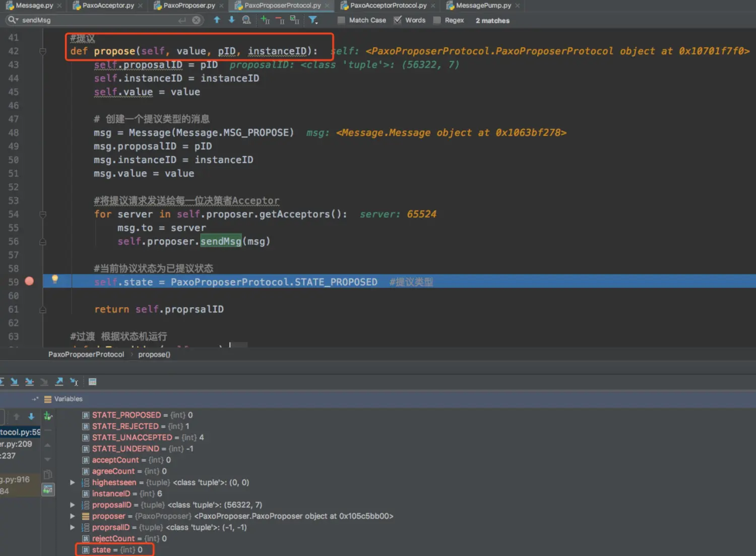Image resolution: width=756 pixels, height=556 pixels.
Task: Toggle the Match Case checkbox
Action: click(341, 20)
